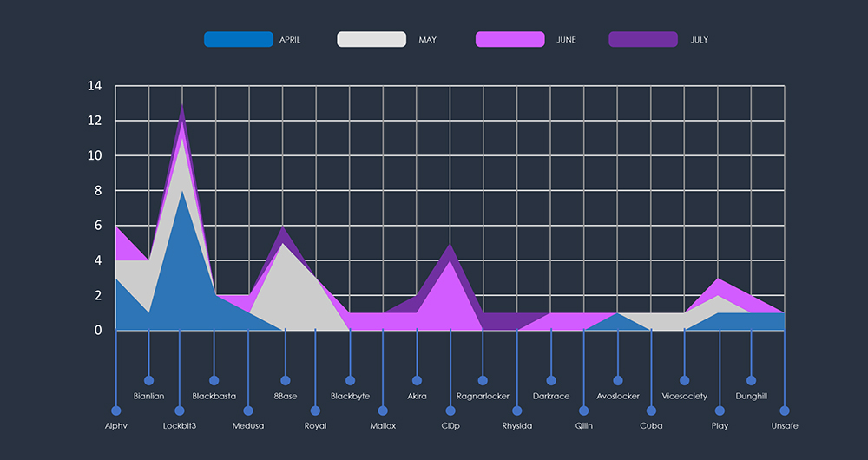Screen dimensions: 868x460
Task: Click the marker dot above Avoslocker
Action: click(x=618, y=380)
